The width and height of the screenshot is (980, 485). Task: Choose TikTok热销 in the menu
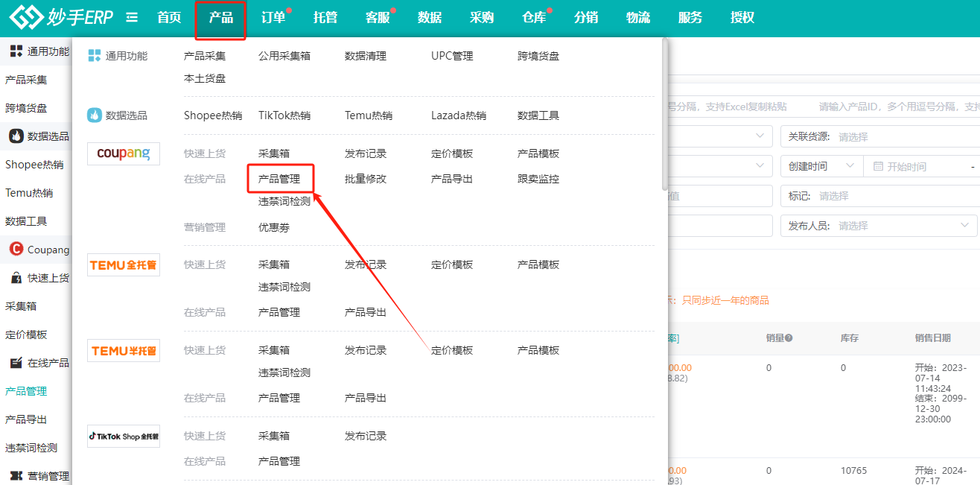point(284,115)
